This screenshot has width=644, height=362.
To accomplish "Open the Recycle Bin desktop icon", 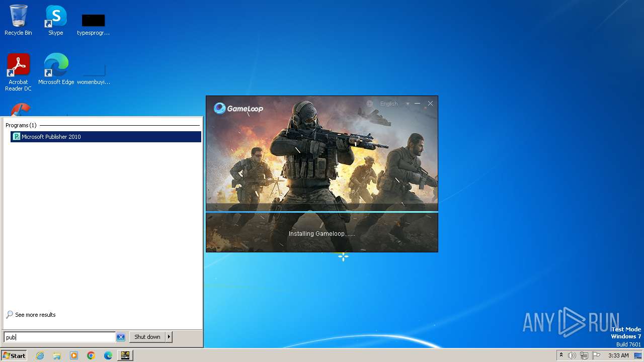I will pyautogui.click(x=18, y=20).
